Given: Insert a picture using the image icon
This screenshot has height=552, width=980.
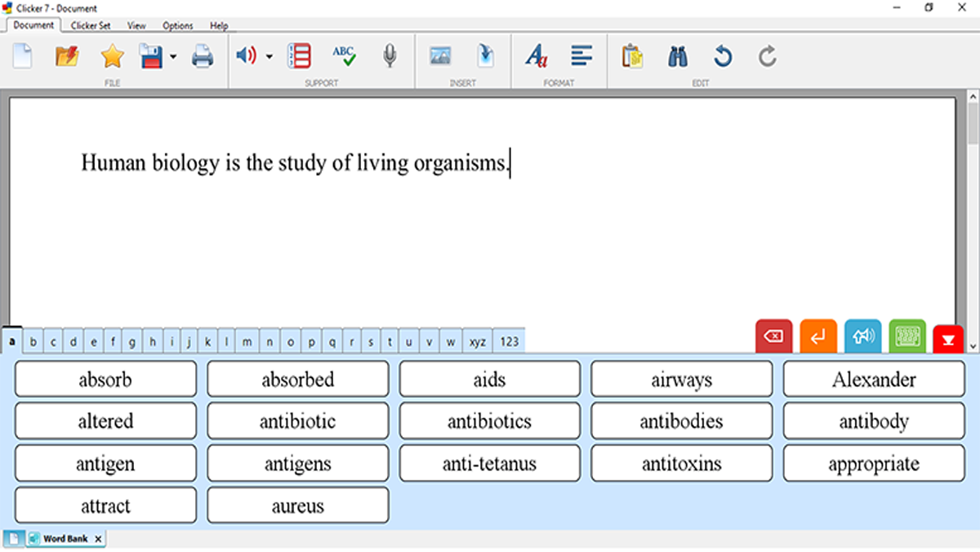Looking at the screenshot, I should (x=440, y=56).
